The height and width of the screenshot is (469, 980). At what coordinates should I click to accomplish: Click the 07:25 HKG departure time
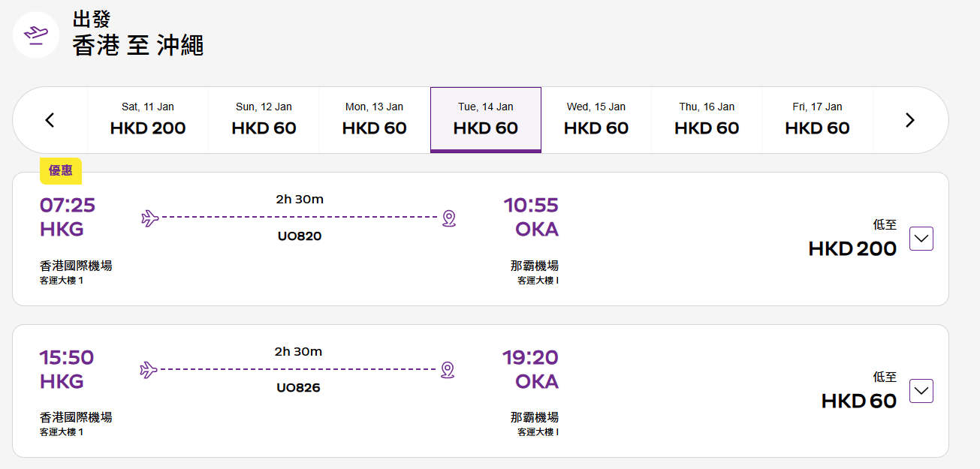pos(68,205)
